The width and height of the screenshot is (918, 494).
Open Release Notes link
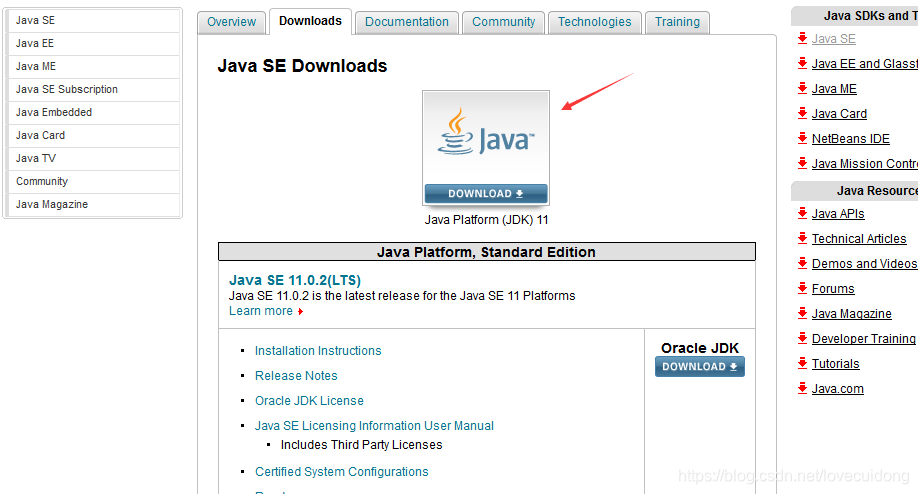(x=296, y=376)
